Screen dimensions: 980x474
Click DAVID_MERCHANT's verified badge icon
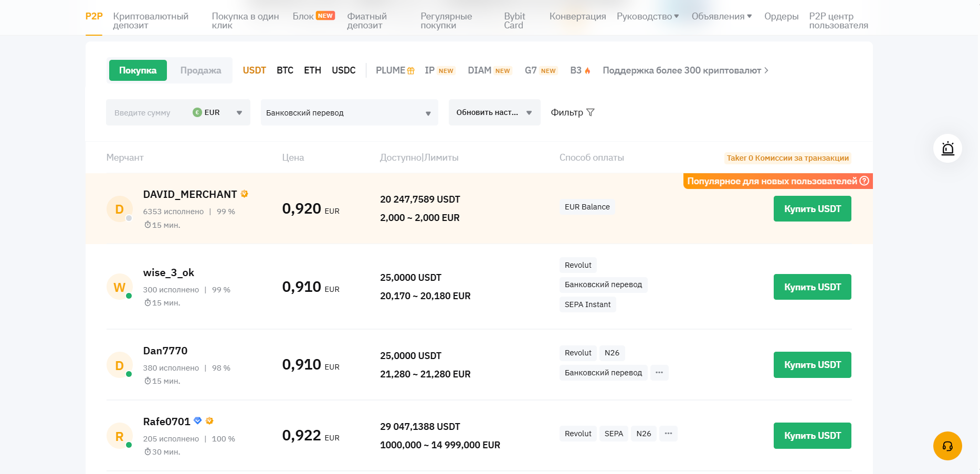[245, 194]
